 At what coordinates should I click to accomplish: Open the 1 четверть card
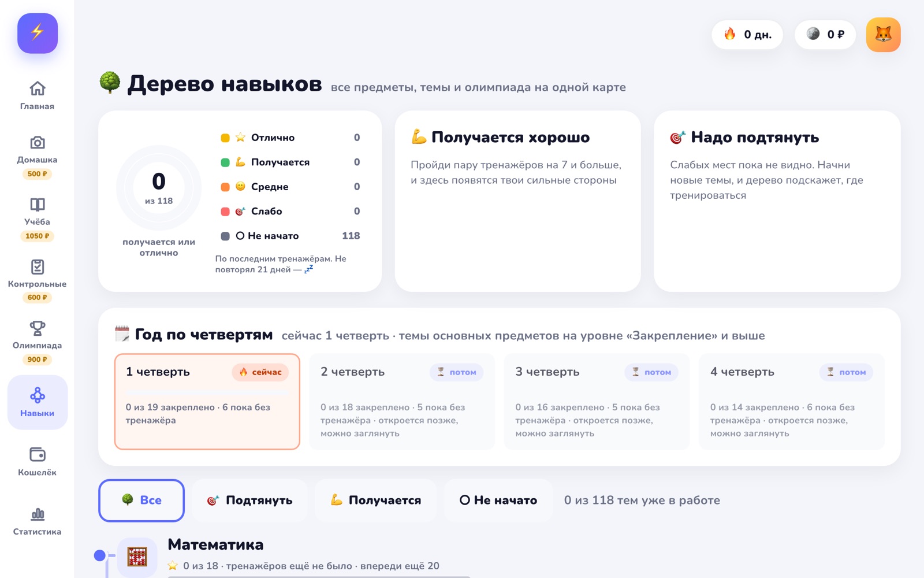(207, 402)
